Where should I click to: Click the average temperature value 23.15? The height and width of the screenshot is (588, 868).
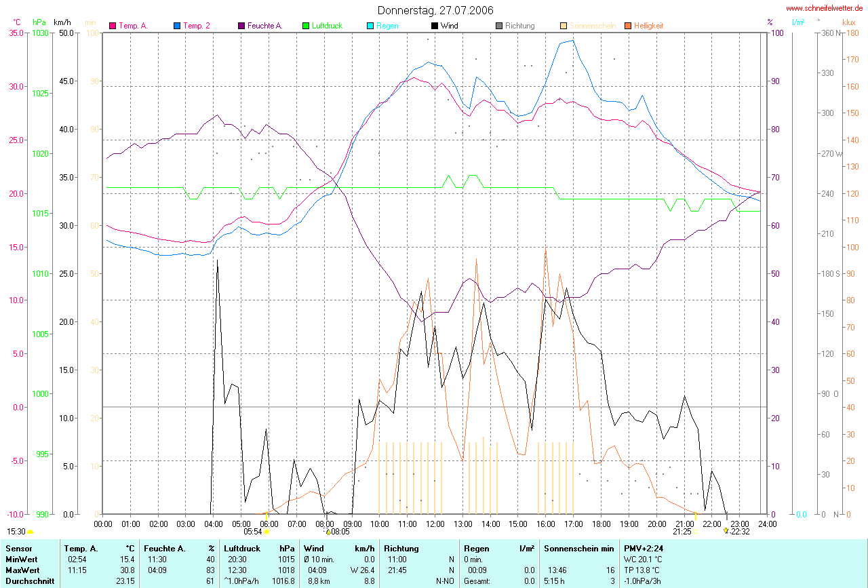tap(125, 581)
